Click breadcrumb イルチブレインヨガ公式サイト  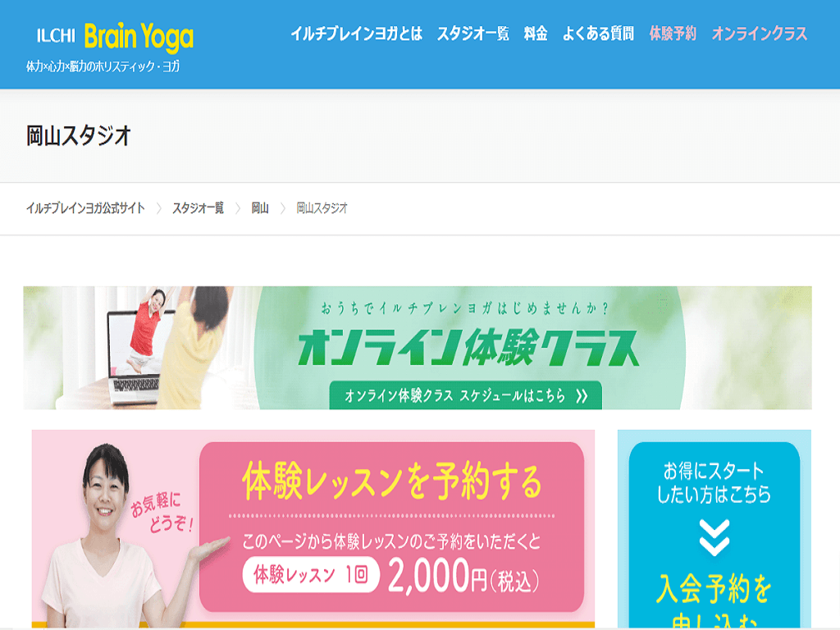pos(85,208)
